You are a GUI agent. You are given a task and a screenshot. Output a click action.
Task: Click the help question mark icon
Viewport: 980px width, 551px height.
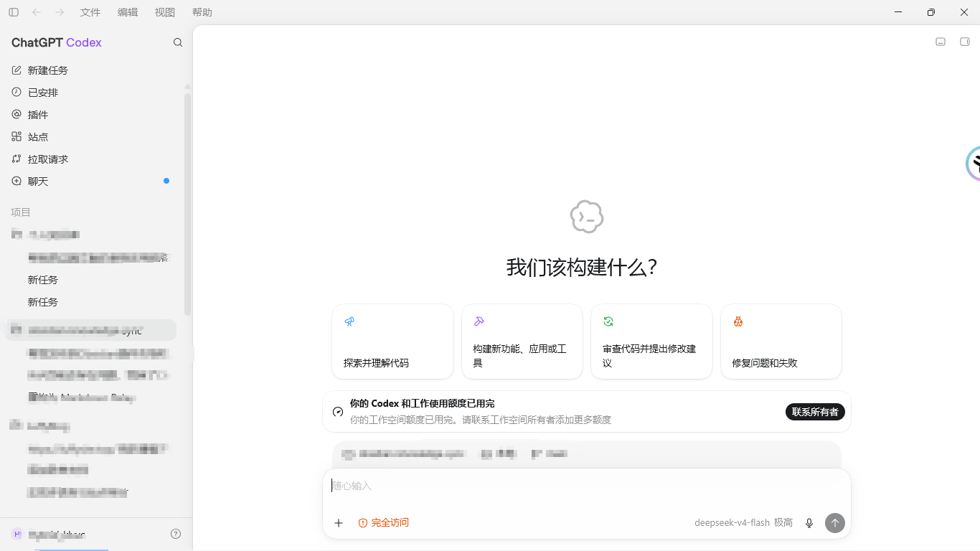pyautogui.click(x=176, y=534)
